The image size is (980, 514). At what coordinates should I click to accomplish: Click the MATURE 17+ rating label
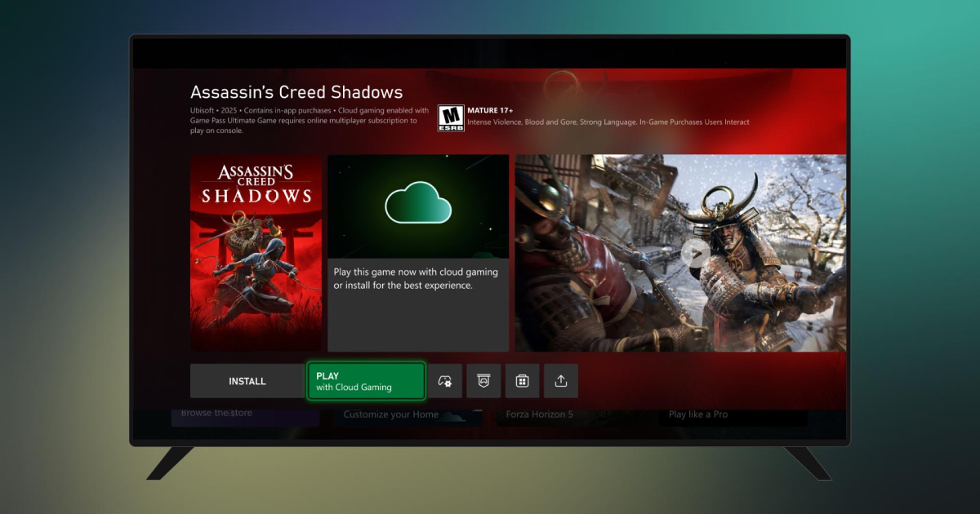pyautogui.click(x=491, y=110)
